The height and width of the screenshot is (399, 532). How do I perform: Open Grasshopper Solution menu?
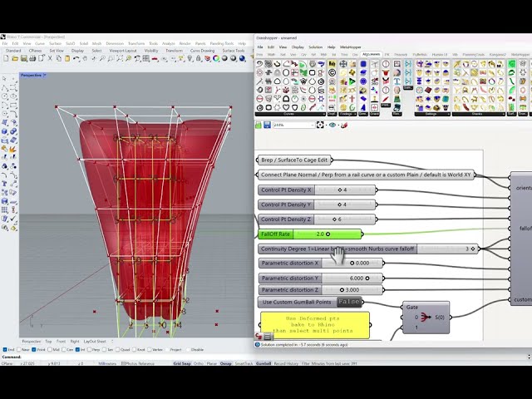(x=315, y=47)
